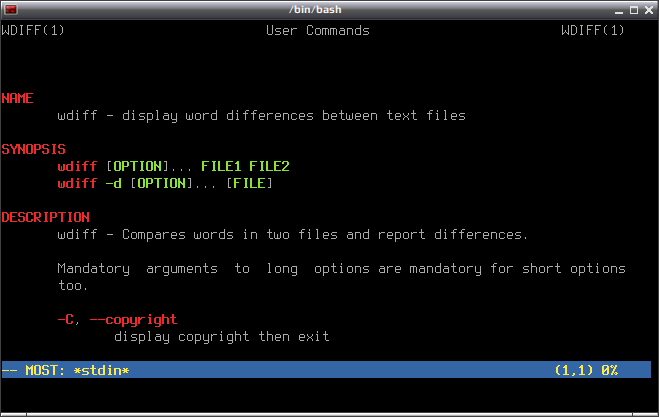Image resolution: width=659 pixels, height=417 pixels.
Task: Click FILE2 in the first synopsis line
Action: click(269, 166)
